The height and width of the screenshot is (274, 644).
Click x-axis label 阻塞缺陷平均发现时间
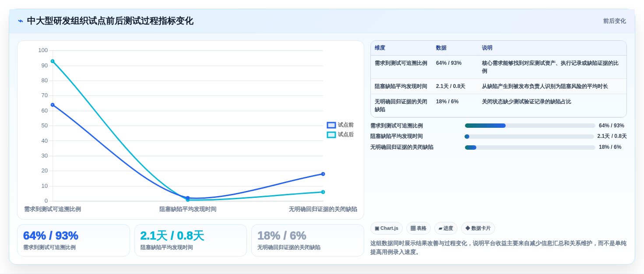coord(188,209)
